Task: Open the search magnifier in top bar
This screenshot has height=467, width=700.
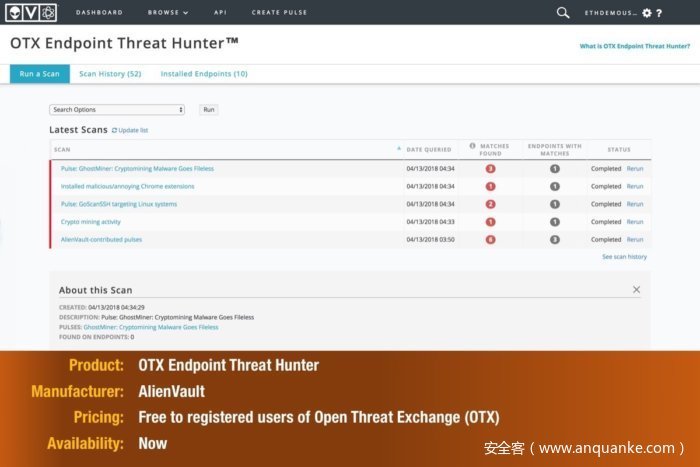Action: tap(563, 13)
